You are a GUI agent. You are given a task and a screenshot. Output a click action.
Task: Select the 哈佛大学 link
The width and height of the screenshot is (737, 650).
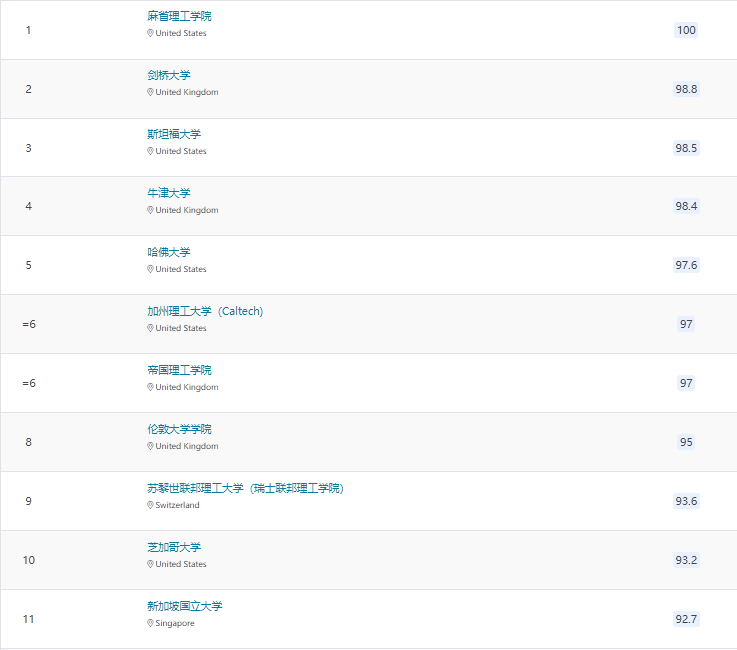coord(168,252)
